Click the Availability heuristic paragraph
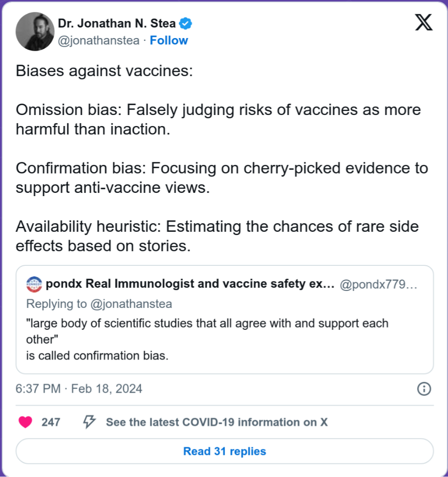The width and height of the screenshot is (448, 477). click(x=217, y=236)
